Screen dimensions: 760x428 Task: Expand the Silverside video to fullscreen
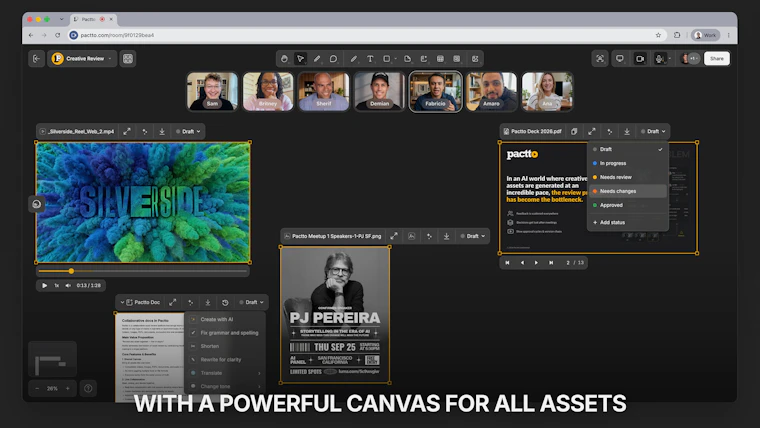pos(127,131)
